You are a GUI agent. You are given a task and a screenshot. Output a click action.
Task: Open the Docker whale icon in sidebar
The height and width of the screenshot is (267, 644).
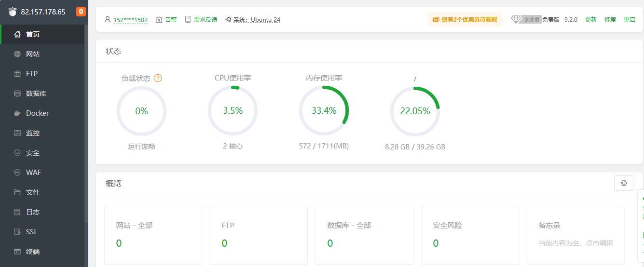[x=17, y=113]
